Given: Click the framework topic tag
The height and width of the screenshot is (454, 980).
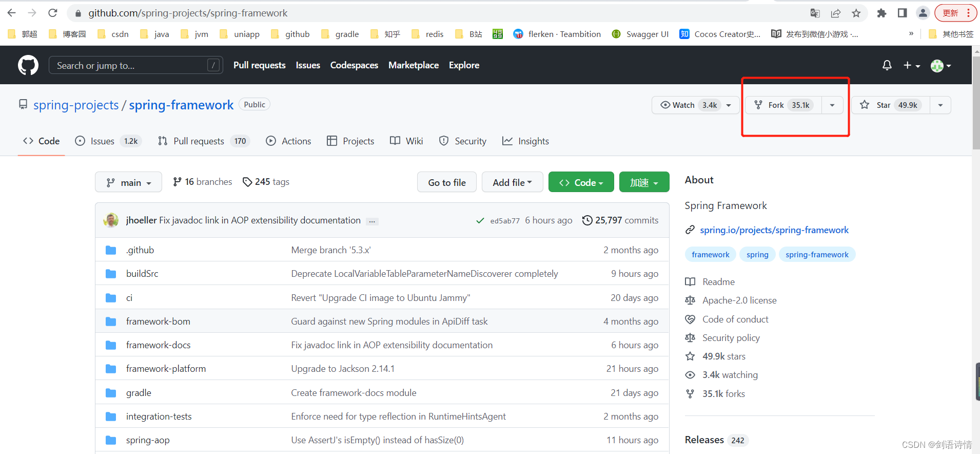Looking at the screenshot, I should coord(711,255).
